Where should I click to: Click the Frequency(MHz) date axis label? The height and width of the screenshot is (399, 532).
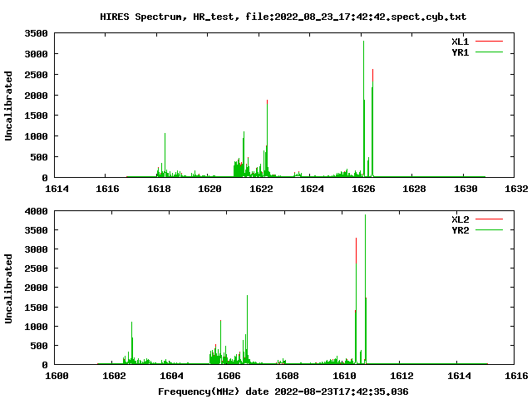[283, 392]
